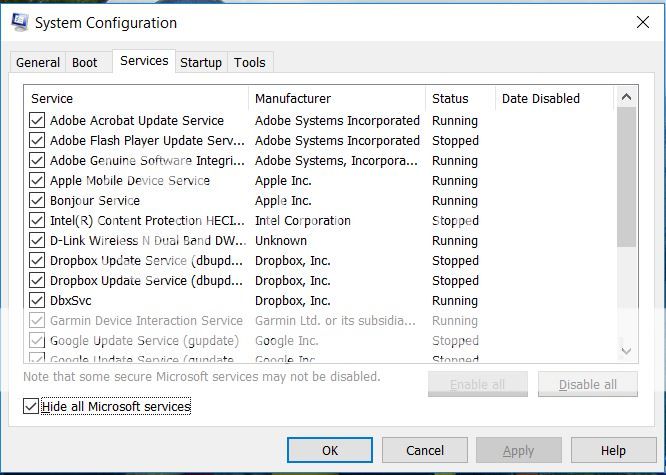Toggle Hide all Microsoft services checkbox
Viewport: 666px width, 475px height.
[31, 407]
